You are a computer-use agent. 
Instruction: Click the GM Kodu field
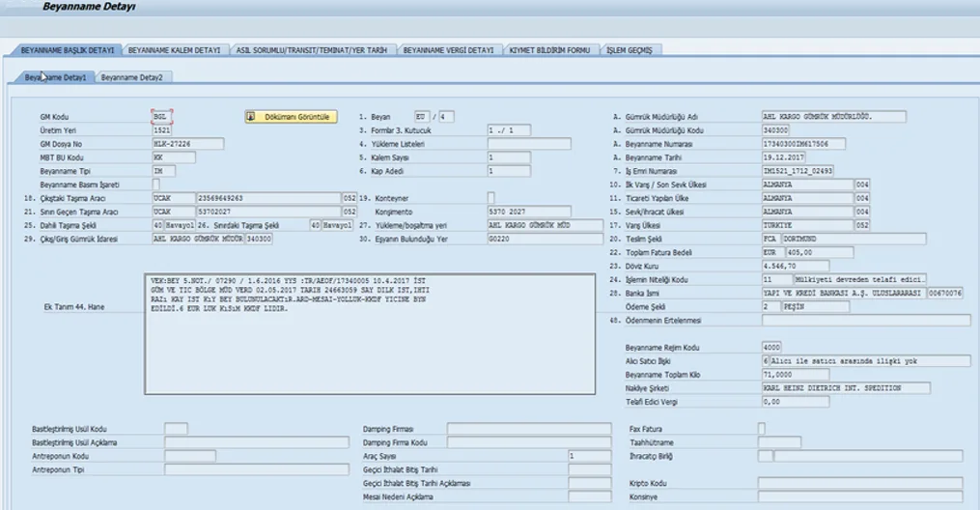point(162,117)
